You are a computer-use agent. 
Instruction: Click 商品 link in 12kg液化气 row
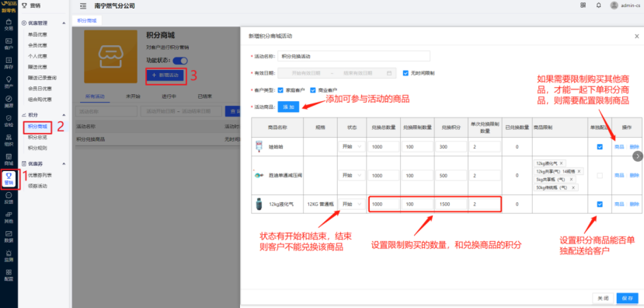[619, 204]
